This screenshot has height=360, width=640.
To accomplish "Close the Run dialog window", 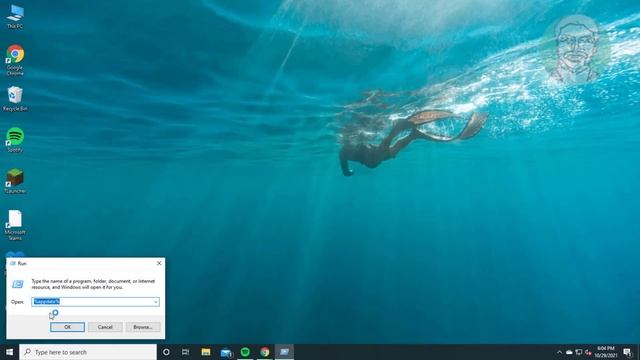I will coord(159,263).
